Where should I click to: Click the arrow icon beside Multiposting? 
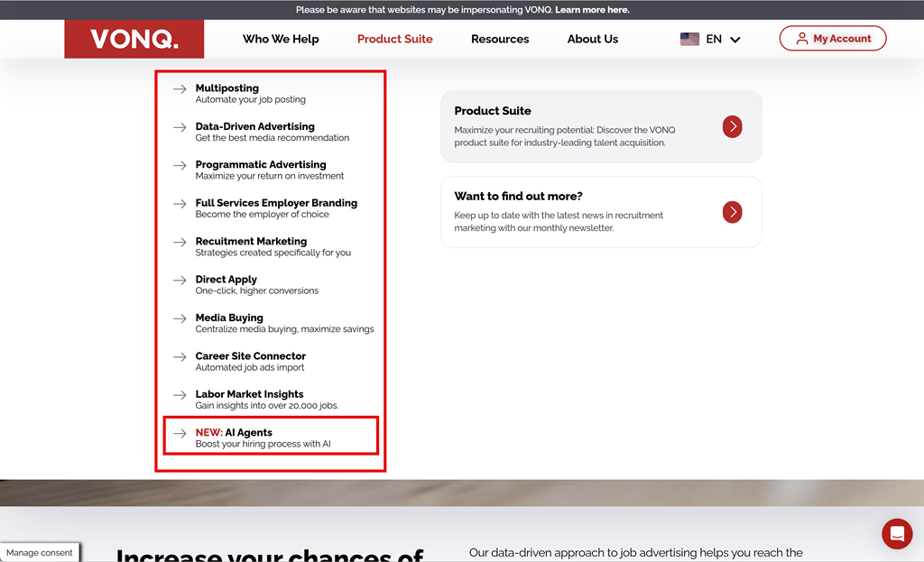coord(180,89)
